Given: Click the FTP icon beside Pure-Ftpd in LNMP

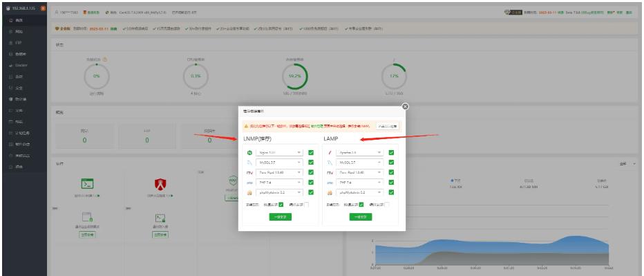Looking at the screenshot, I should (249, 172).
